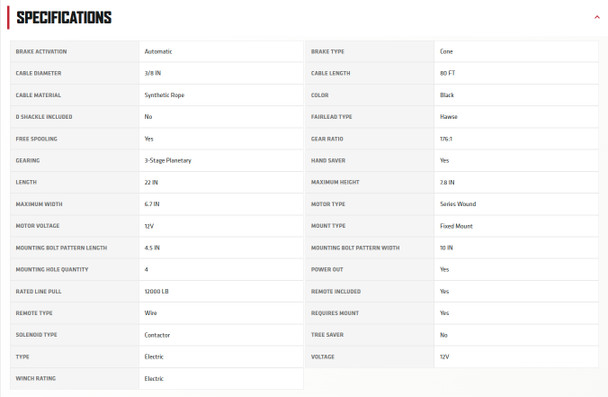Select the REMOTE INCLUDED label

[x=336, y=292]
